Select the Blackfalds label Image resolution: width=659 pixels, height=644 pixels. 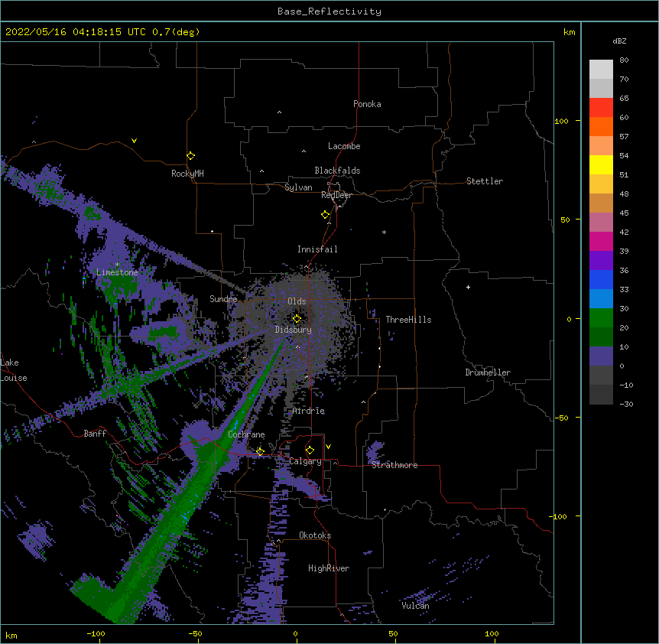(x=337, y=171)
